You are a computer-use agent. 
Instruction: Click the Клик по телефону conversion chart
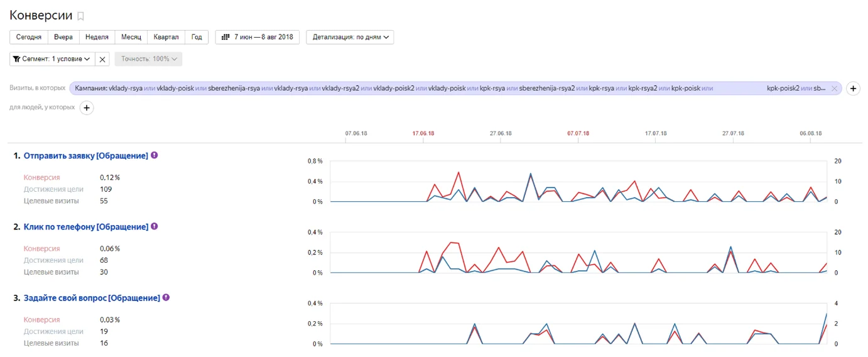579,253
